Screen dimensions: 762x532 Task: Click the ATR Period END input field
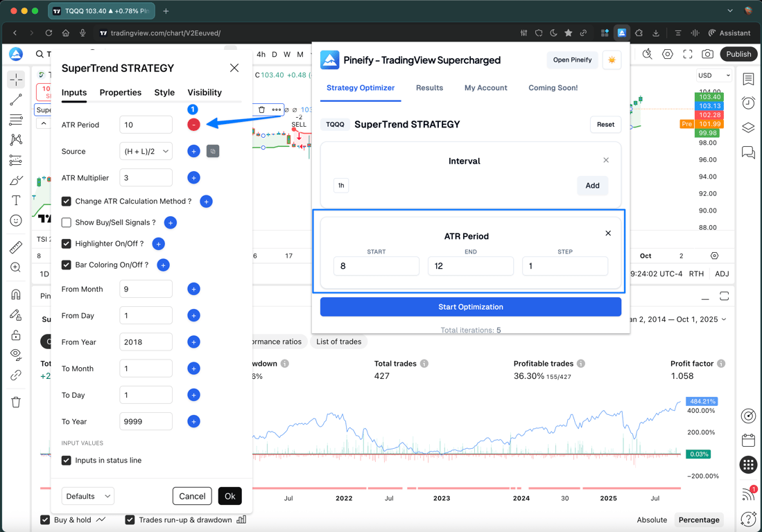470,266
